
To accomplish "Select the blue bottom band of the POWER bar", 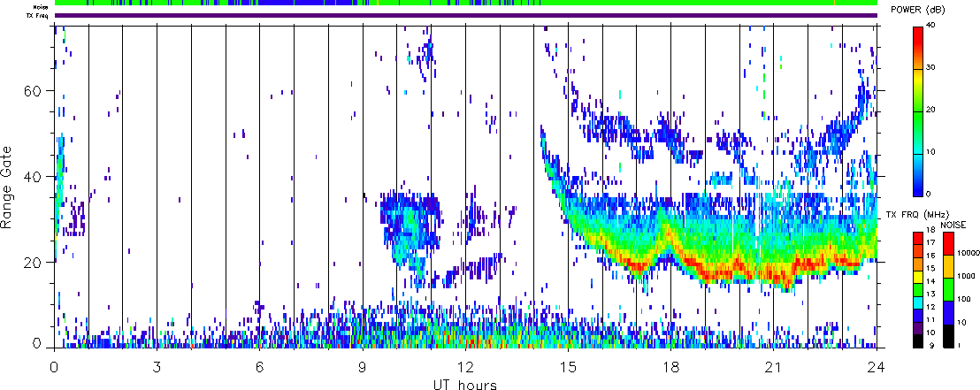I will pos(919,185).
